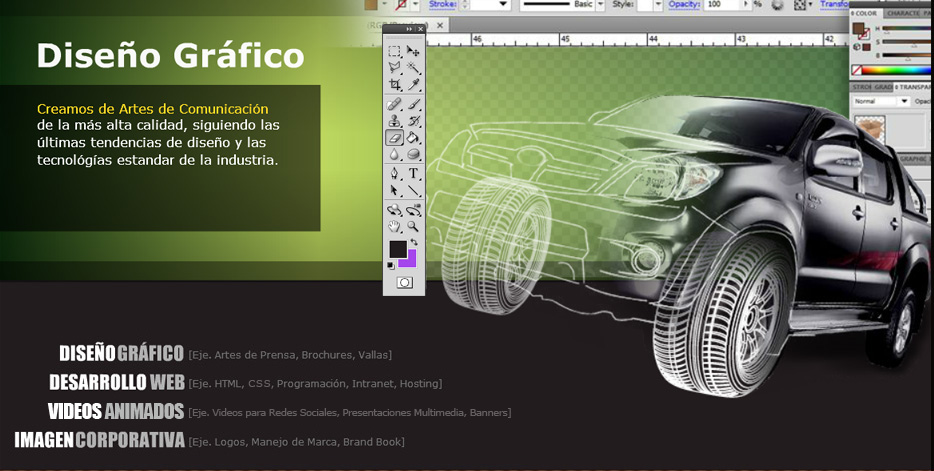Click the purple background color swatch

tap(409, 260)
